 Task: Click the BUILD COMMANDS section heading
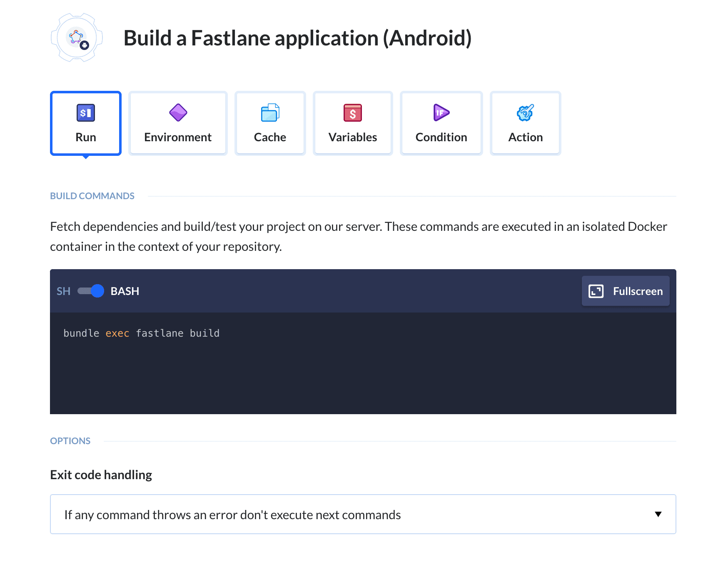pyautogui.click(x=92, y=196)
